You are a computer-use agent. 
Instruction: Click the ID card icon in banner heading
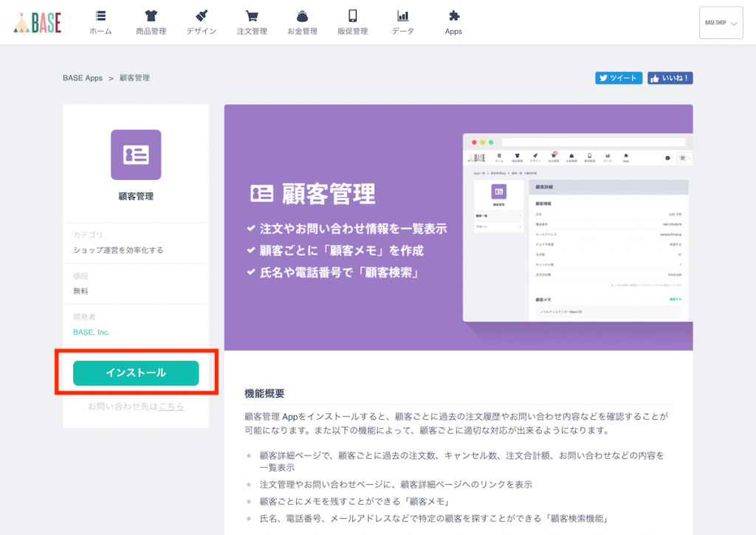(262, 194)
